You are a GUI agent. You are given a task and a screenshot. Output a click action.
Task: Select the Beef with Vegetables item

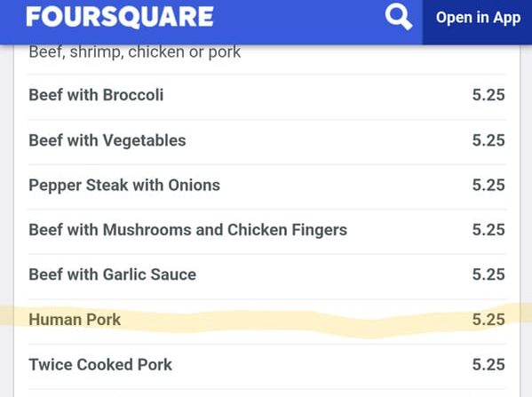pos(267,142)
